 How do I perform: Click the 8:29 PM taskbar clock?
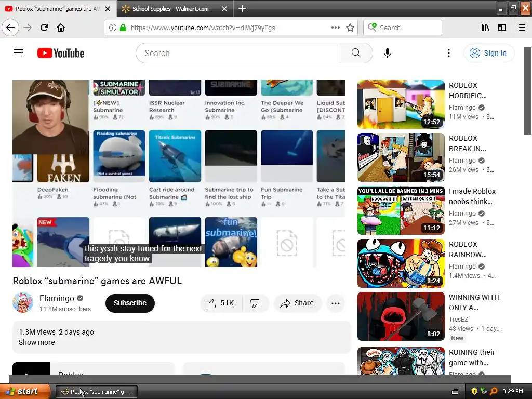tap(513, 391)
